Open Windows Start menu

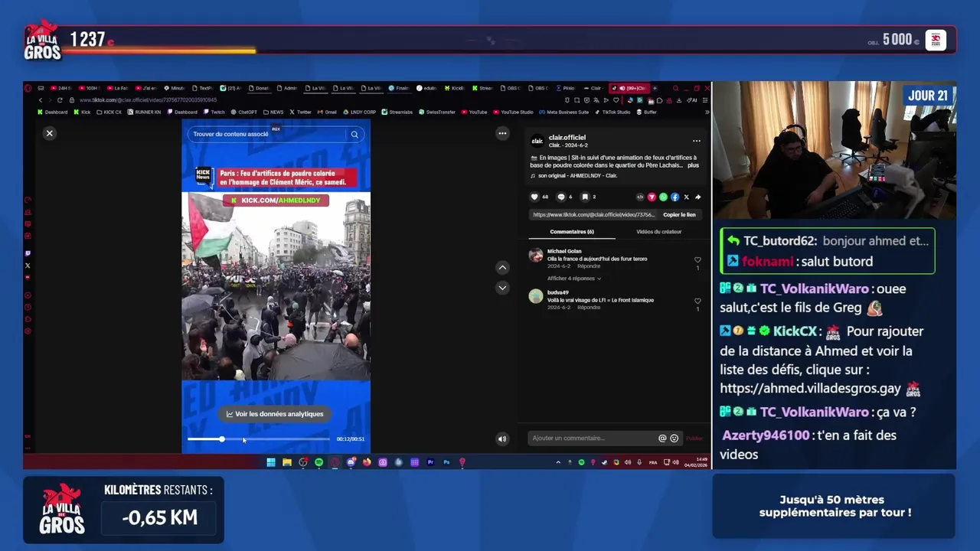(271, 462)
